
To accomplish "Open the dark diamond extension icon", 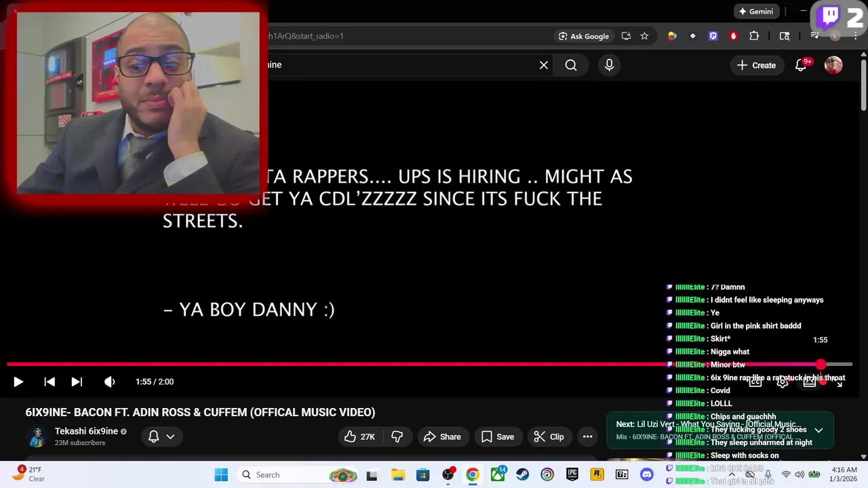I will (692, 36).
